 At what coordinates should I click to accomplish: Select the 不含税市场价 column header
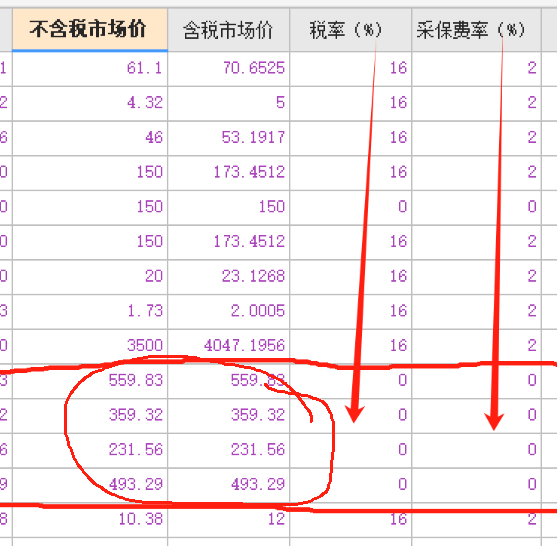pyautogui.click(x=90, y=30)
